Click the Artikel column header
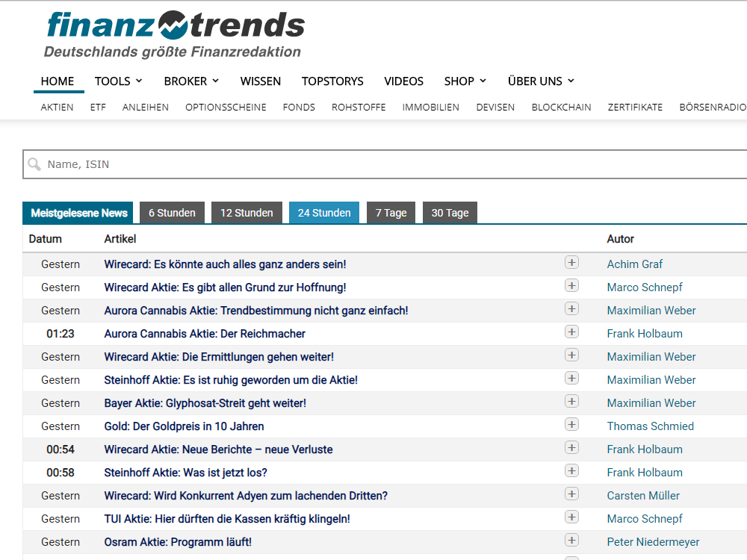This screenshot has width=747, height=560. click(x=120, y=239)
